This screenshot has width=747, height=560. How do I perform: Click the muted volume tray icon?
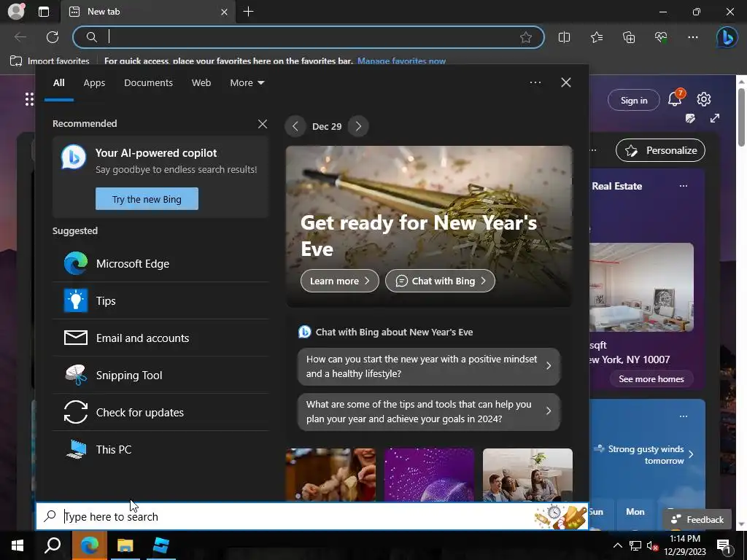pos(652,545)
